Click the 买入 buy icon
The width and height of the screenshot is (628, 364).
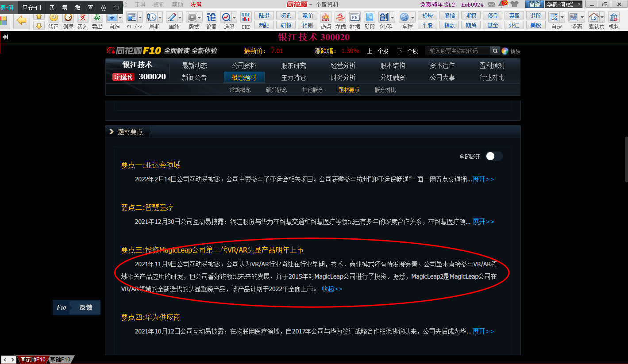82,18
